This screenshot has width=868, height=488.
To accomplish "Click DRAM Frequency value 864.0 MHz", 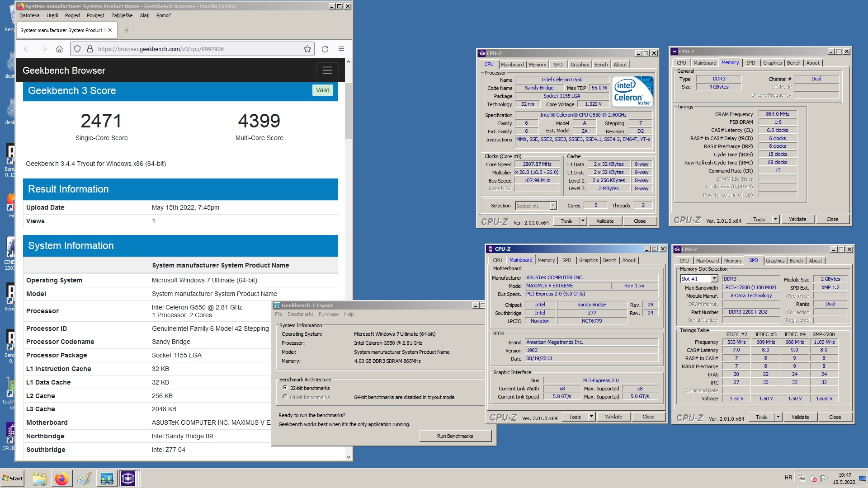I will coord(777,114).
